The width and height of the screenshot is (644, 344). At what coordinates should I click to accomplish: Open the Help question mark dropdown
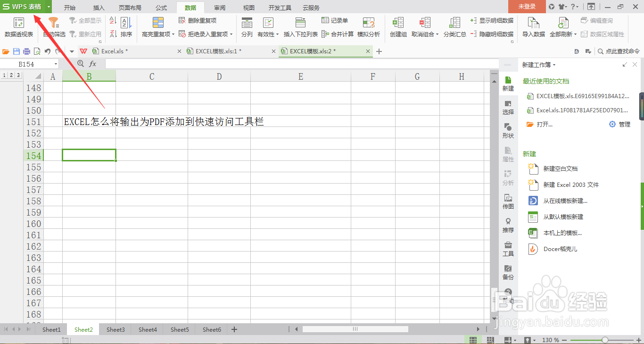pos(575,7)
